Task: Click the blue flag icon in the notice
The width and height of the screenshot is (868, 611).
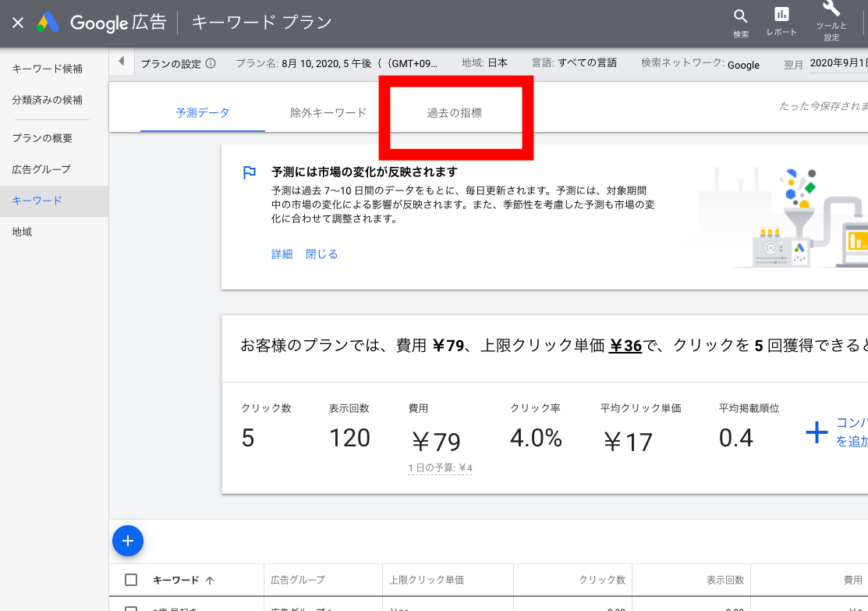Action: click(x=249, y=172)
